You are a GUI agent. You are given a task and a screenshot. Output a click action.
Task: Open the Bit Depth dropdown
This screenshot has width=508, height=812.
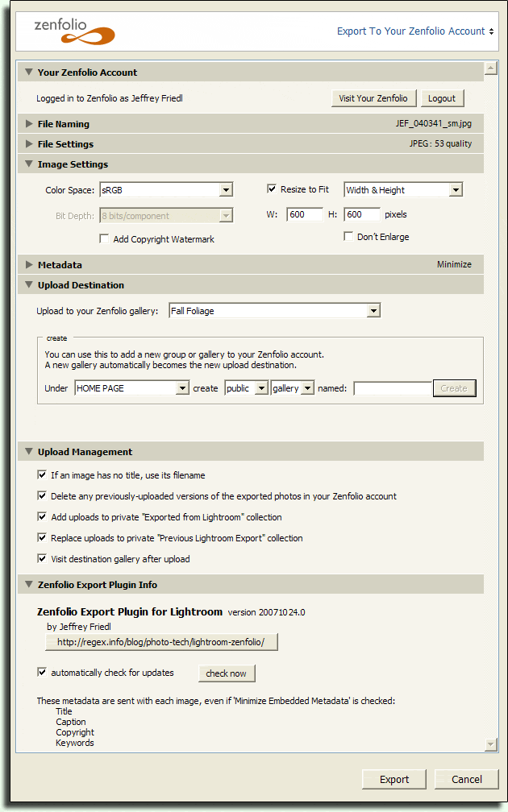pyautogui.click(x=166, y=216)
